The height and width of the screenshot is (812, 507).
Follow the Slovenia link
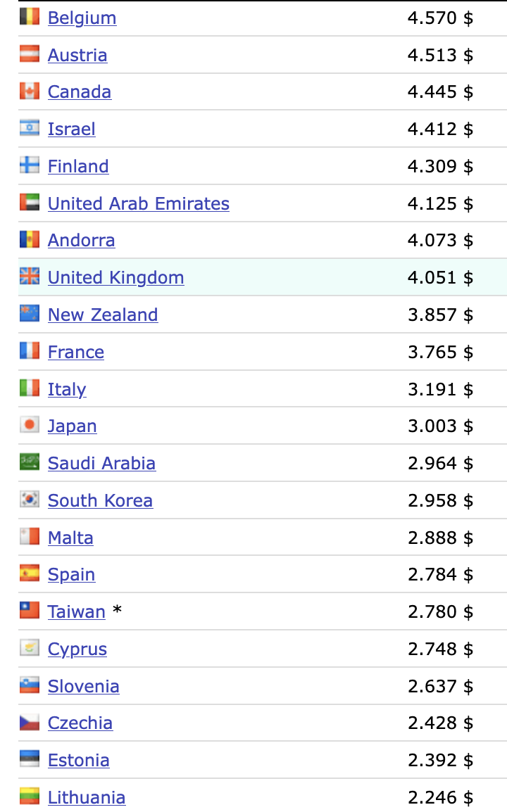[x=83, y=686]
